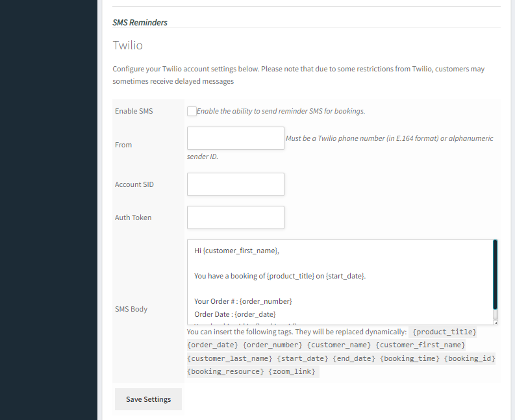Click the 'Hi {customer_first_name},' line in textarea

tap(236, 251)
